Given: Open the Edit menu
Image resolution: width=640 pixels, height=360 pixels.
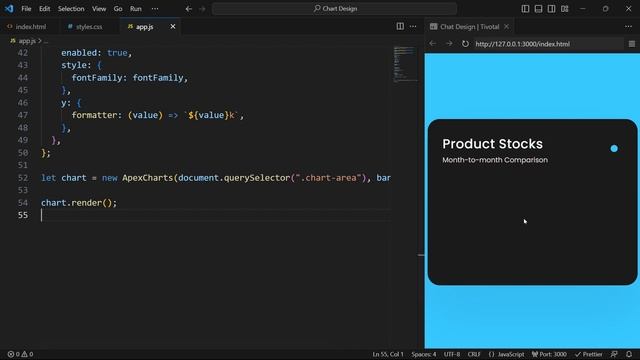Looking at the screenshot, I should click(44, 9).
